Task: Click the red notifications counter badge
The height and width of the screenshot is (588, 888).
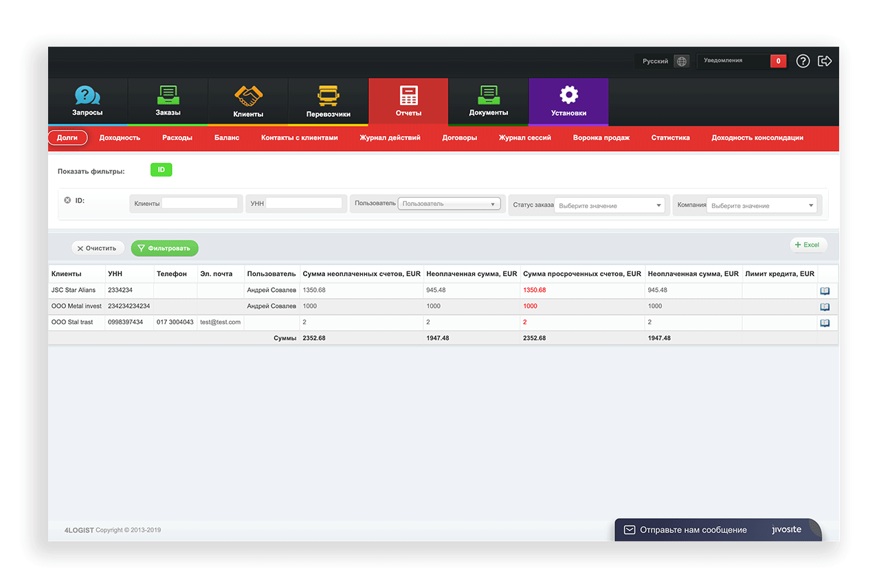Action: click(778, 61)
